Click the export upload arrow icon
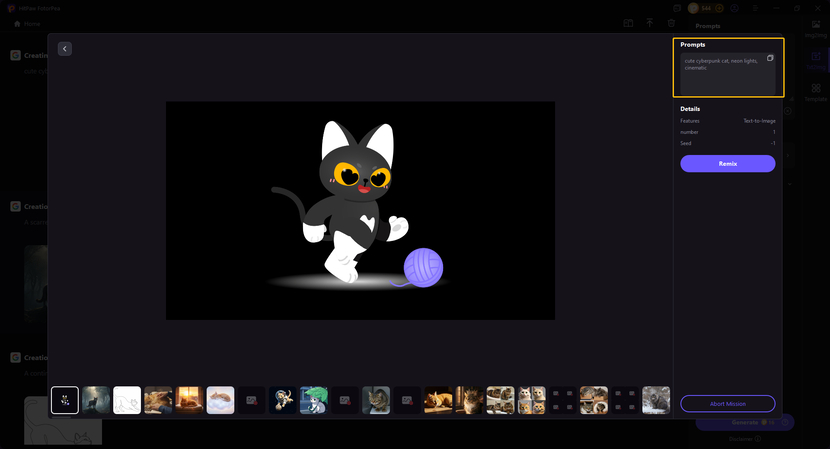The height and width of the screenshot is (449, 830). [649, 23]
